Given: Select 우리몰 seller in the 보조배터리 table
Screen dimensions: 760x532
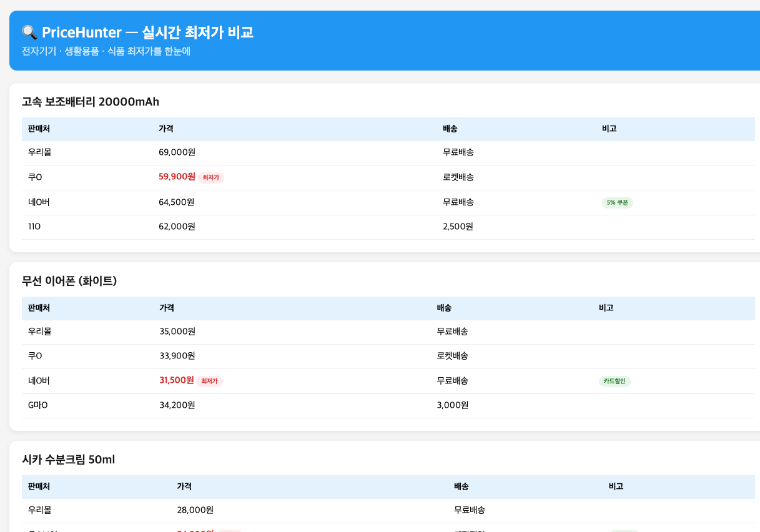Looking at the screenshot, I should click(x=40, y=152).
